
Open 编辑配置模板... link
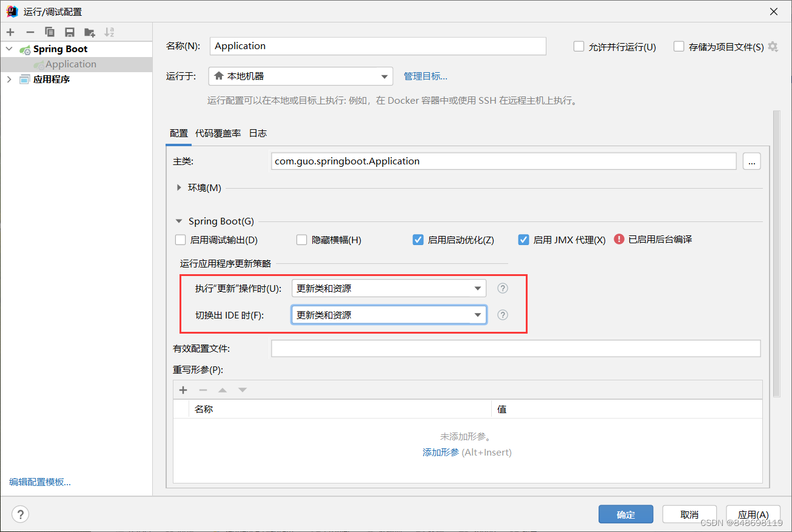(40, 482)
